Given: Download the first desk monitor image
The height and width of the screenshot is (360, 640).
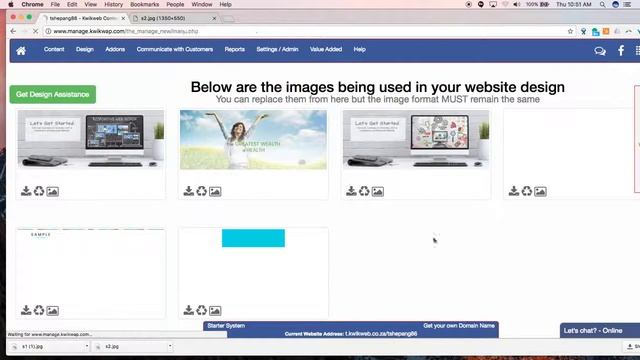Looking at the screenshot, I should point(26,191).
